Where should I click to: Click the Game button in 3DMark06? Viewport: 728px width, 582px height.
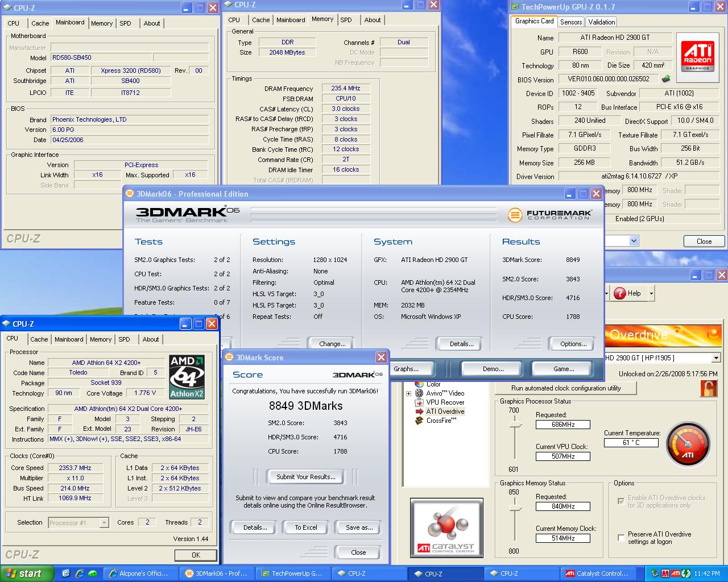coord(564,369)
